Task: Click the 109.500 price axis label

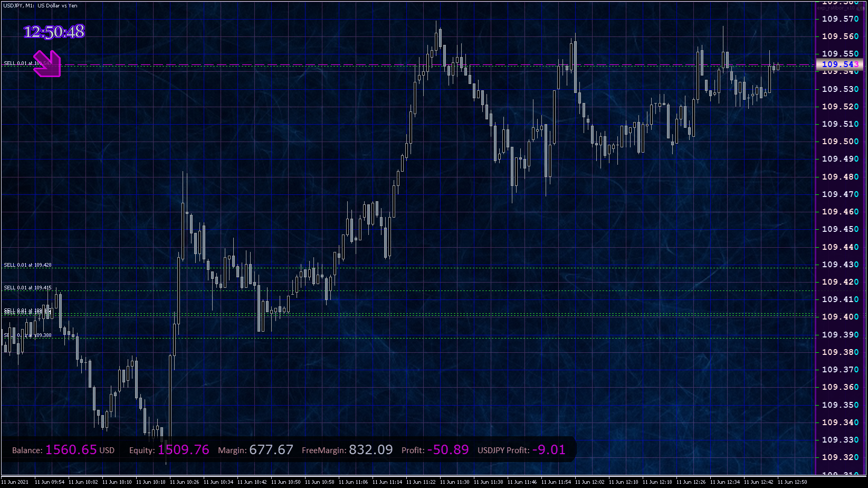Action: tap(841, 142)
